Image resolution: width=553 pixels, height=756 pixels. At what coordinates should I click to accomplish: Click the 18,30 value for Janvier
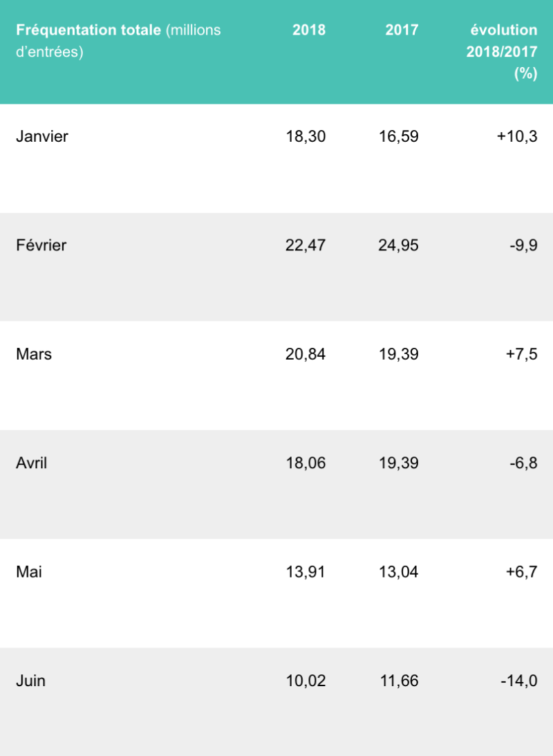point(306,136)
